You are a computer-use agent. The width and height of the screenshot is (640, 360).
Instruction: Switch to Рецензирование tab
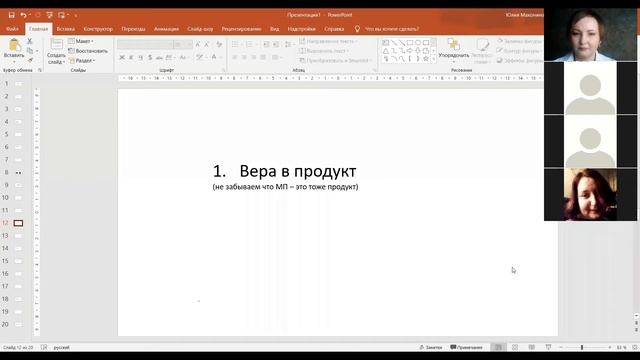[241, 29]
